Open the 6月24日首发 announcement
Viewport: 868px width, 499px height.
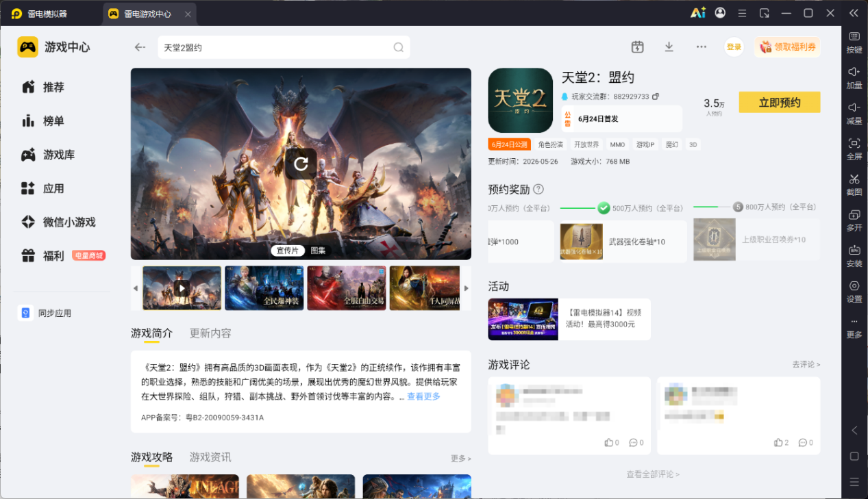621,118
